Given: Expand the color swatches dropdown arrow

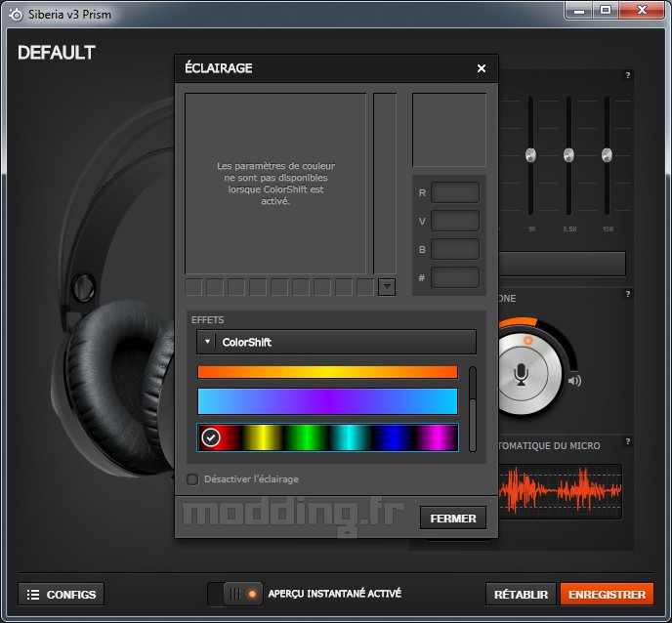Looking at the screenshot, I should [x=387, y=287].
